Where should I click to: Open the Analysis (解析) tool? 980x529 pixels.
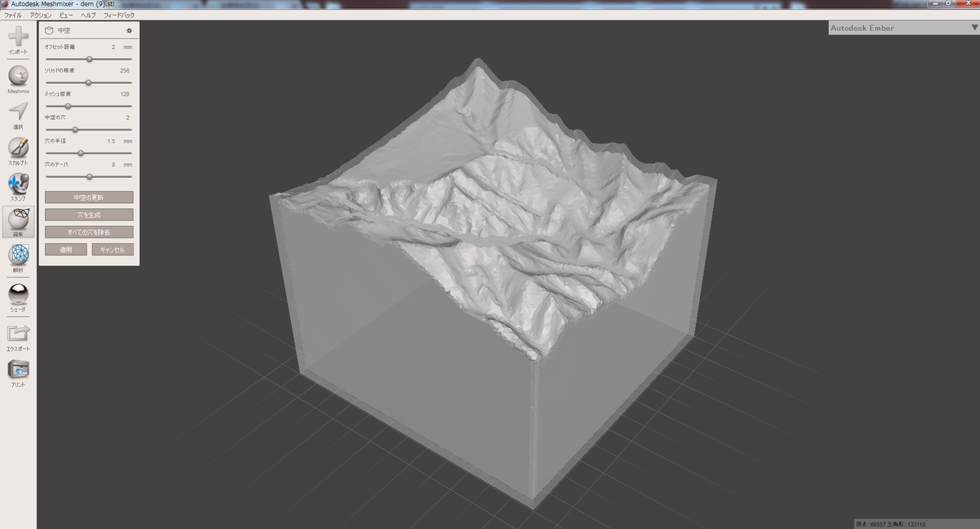tap(18, 258)
